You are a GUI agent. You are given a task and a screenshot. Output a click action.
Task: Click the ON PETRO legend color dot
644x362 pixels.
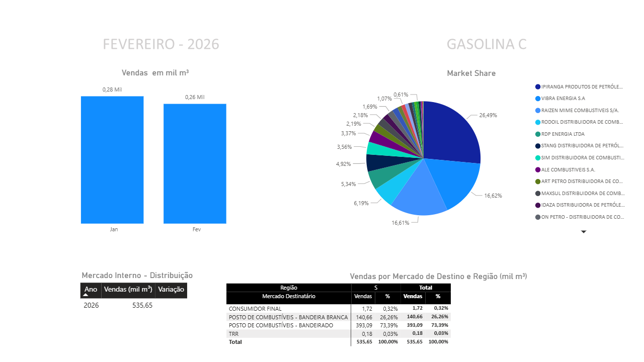coord(538,217)
